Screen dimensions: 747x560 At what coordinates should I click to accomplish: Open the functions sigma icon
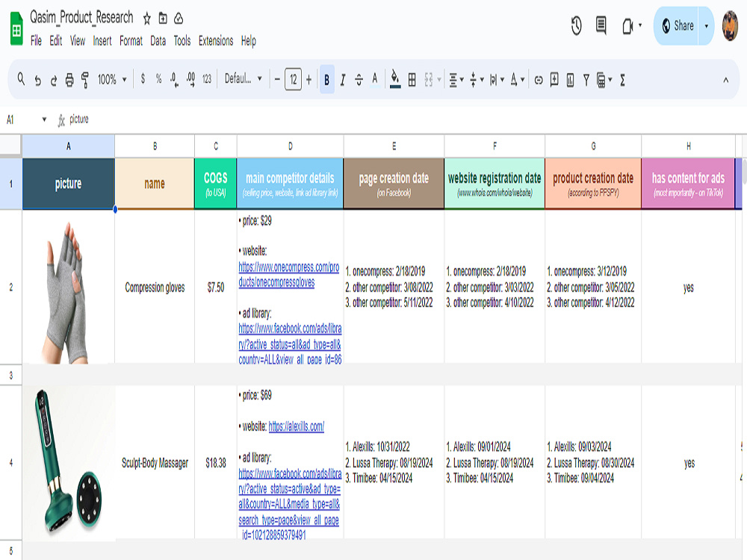(x=622, y=80)
